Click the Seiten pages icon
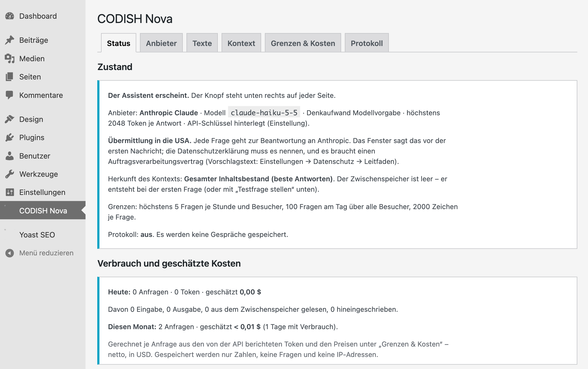This screenshot has height=369, width=588. pos(10,77)
